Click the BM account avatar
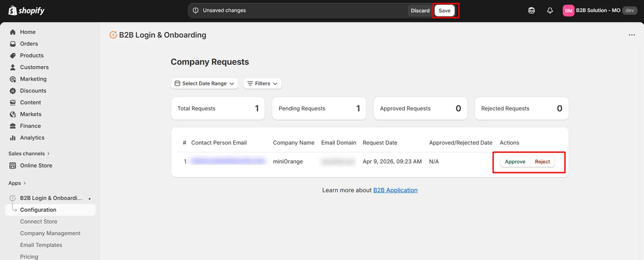The height and width of the screenshot is (260, 644). pos(568,10)
